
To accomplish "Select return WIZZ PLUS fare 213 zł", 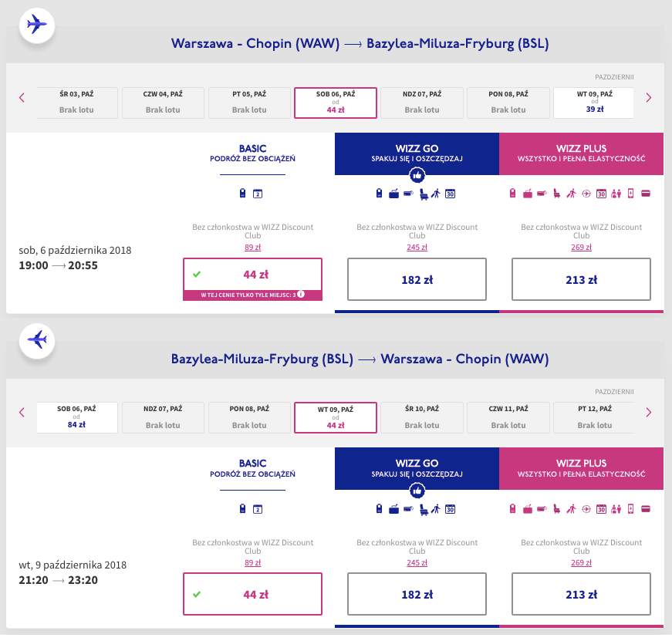I will [581, 594].
